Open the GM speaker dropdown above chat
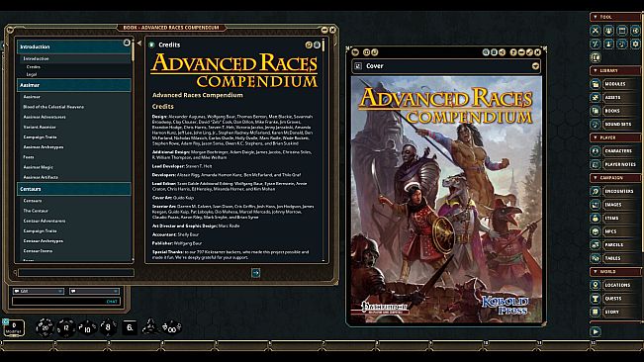 click(x=38, y=291)
